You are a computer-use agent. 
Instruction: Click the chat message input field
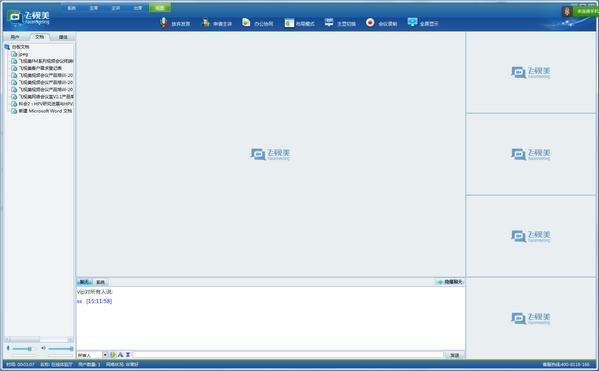pyautogui.click(x=288, y=355)
